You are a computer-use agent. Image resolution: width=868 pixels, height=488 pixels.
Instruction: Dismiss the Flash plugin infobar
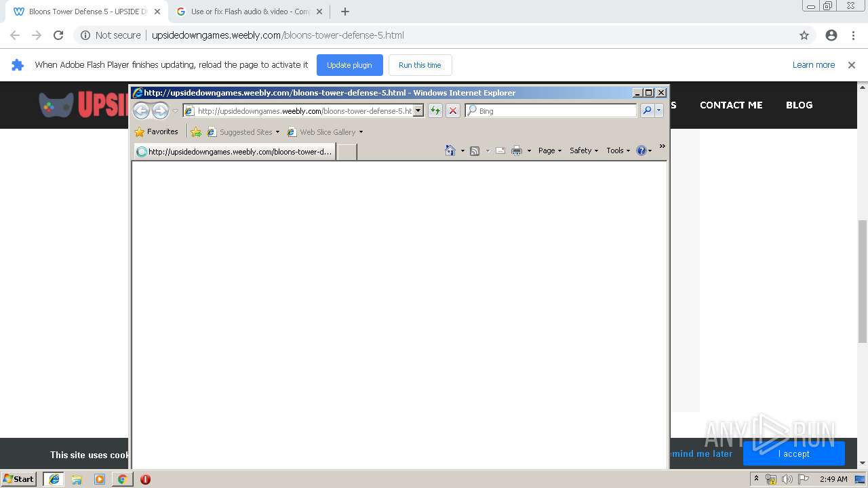coord(852,65)
